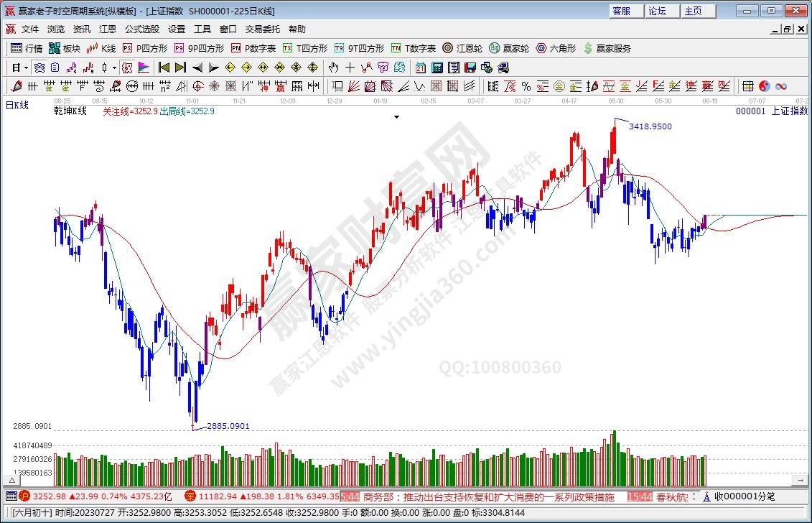Screen dimensions: 812x523
Task: Open the calculator tool icon
Action: click(x=437, y=68)
